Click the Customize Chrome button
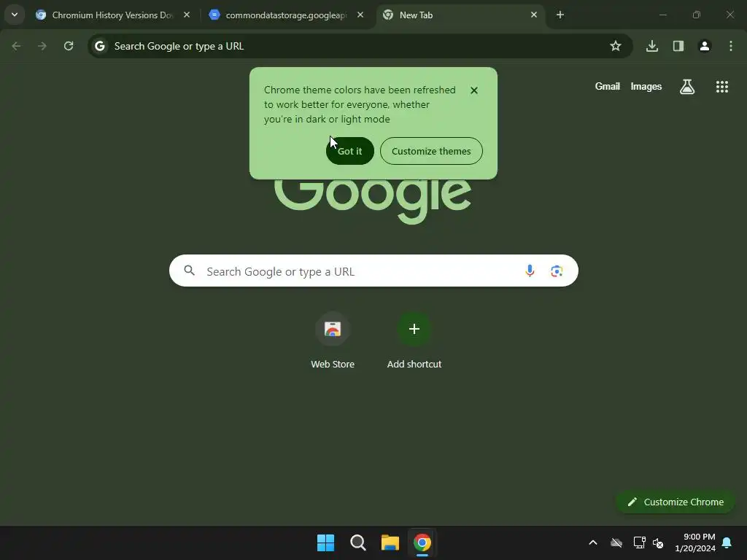Viewport: 747px width, 560px height. point(675,502)
